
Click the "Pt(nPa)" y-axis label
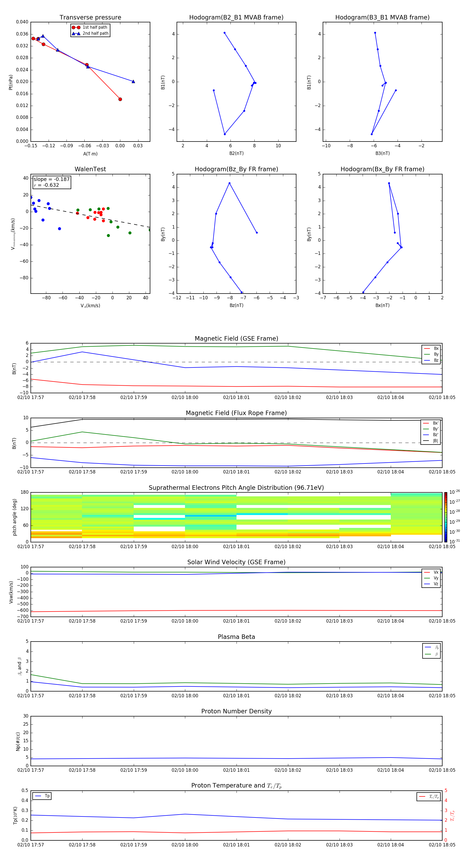11,82
